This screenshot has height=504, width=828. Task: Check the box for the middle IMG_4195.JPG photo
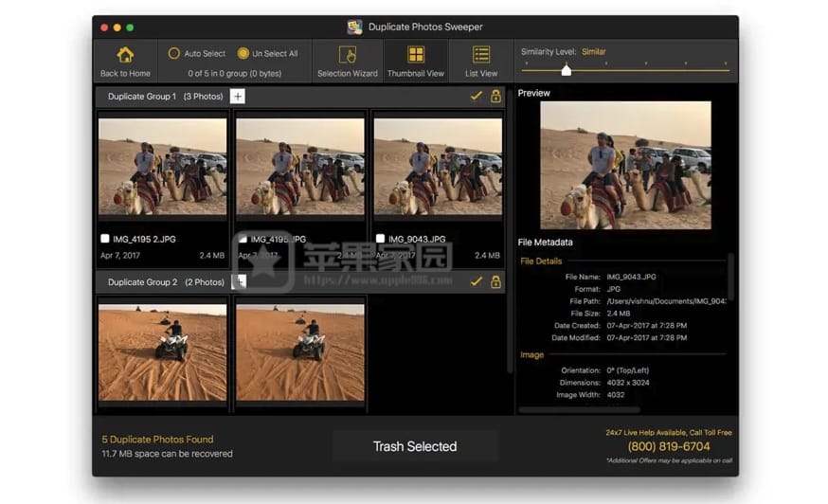click(x=243, y=239)
